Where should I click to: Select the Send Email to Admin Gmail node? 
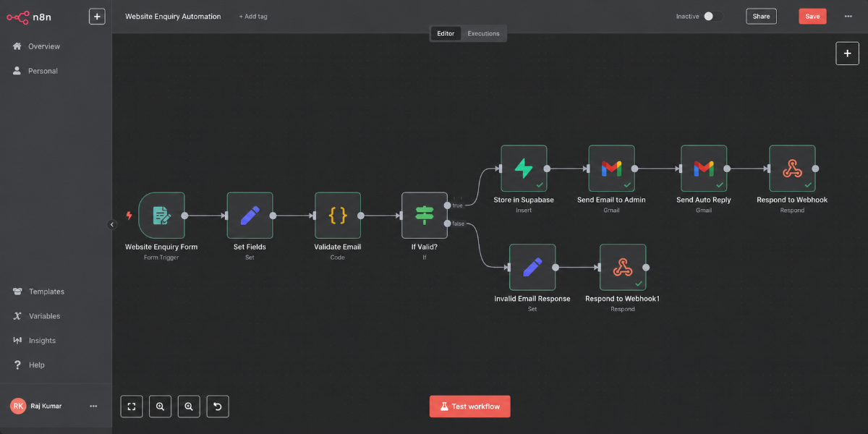coord(611,169)
